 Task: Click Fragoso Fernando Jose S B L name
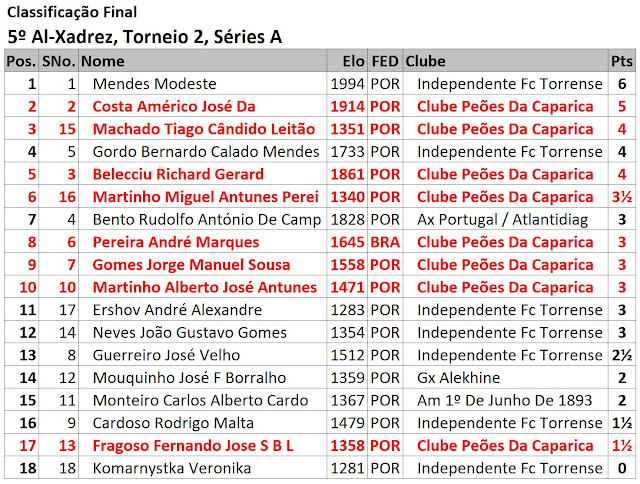(193, 446)
